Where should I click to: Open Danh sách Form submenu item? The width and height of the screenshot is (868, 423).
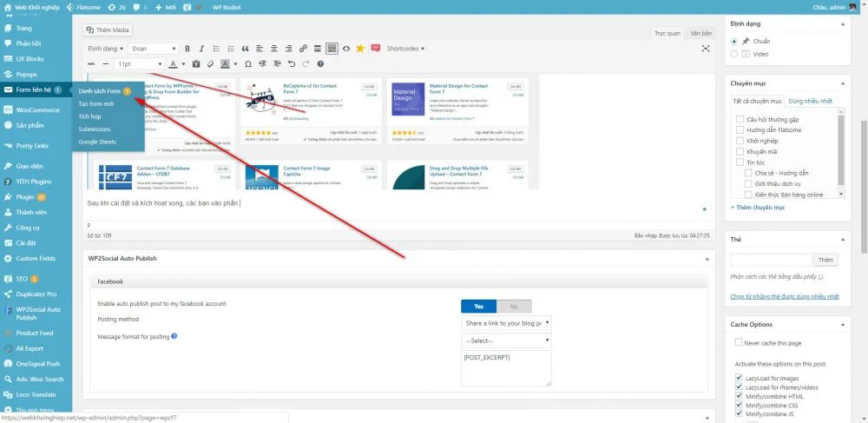[100, 90]
